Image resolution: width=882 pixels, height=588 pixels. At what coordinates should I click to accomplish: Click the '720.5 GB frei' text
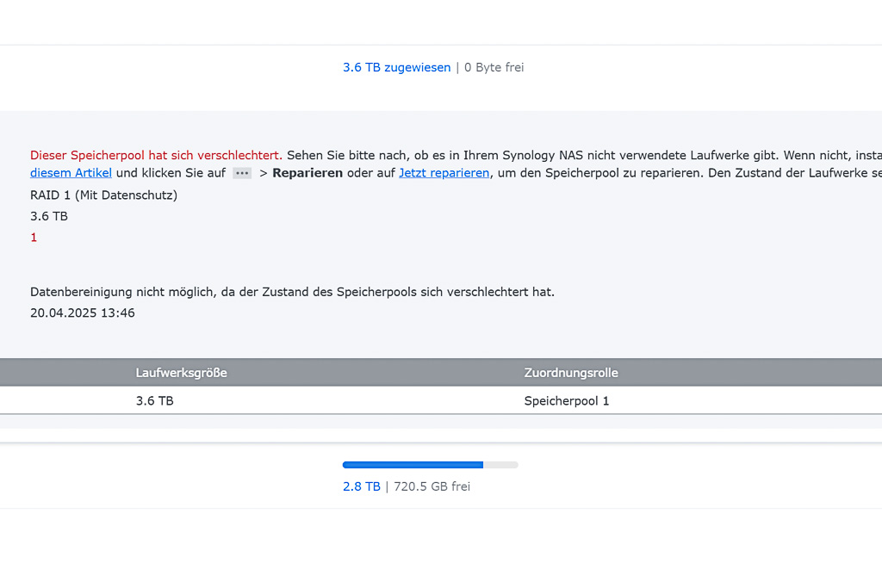pyautogui.click(x=432, y=486)
